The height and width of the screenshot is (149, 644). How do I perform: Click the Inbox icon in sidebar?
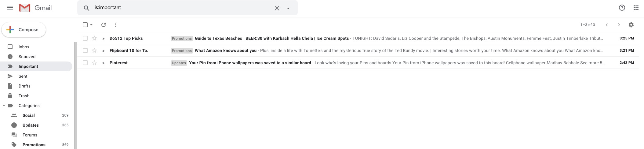pyautogui.click(x=10, y=47)
